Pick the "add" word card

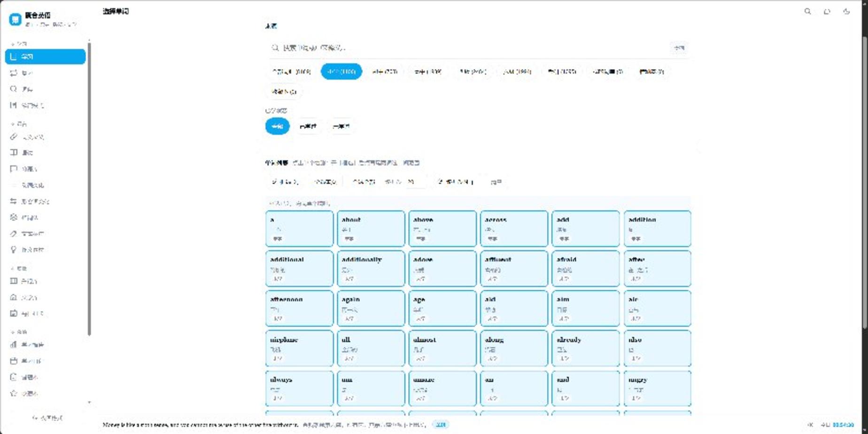point(586,229)
